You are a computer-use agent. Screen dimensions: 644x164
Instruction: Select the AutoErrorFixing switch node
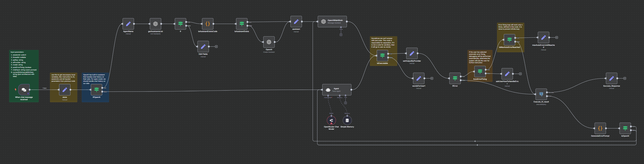click(x=480, y=71)
